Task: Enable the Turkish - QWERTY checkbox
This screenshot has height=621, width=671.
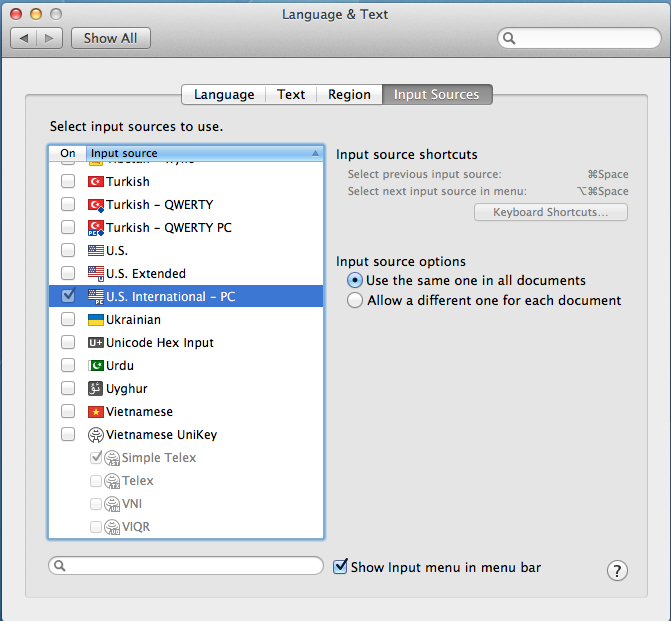Action: (68, 205)
